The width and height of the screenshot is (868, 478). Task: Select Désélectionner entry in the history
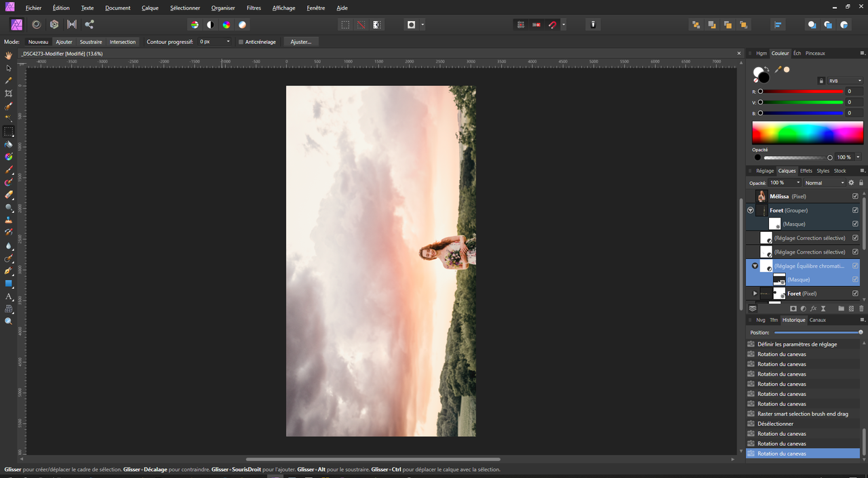[803, 424]
